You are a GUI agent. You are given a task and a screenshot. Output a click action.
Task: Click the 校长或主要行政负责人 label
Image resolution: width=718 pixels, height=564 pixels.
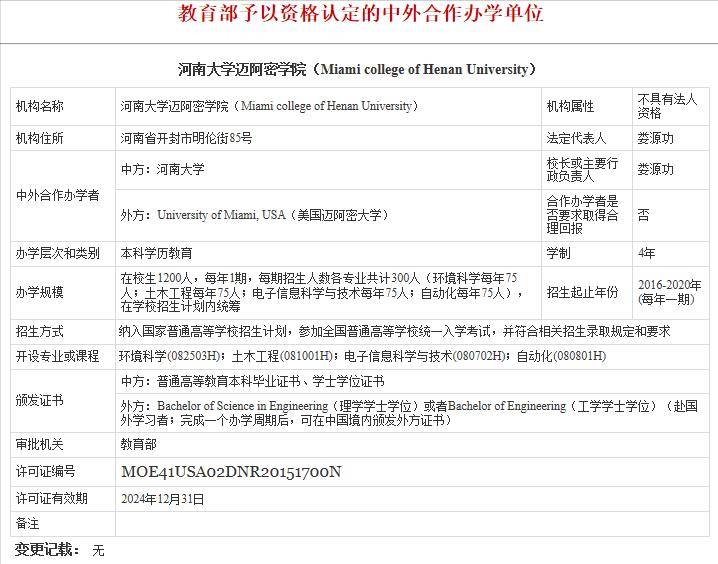(x=582, y=169)
